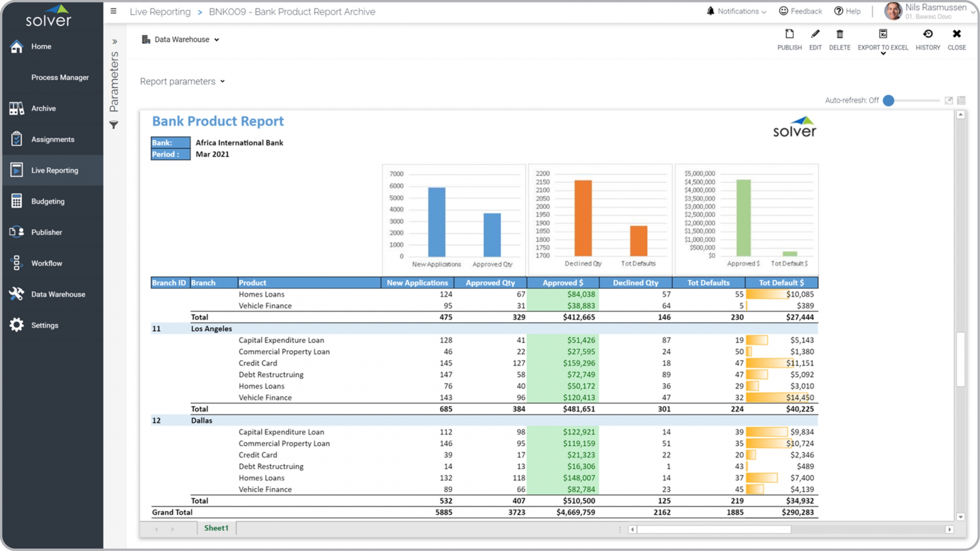The height and width of the screenshot is (551, 980).
Task: Click the Delete trash icon
Action: [x=840, y=34]
